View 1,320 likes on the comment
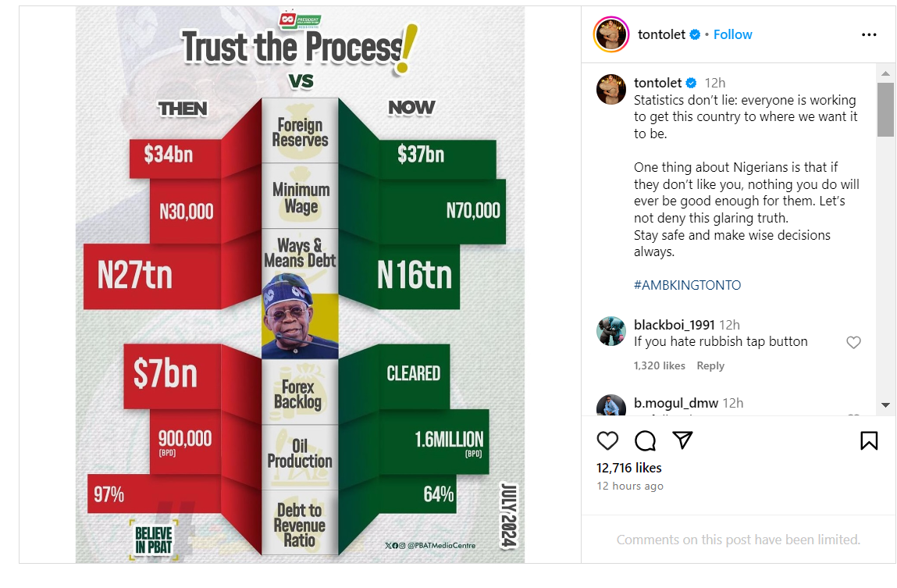 point(660,365)
